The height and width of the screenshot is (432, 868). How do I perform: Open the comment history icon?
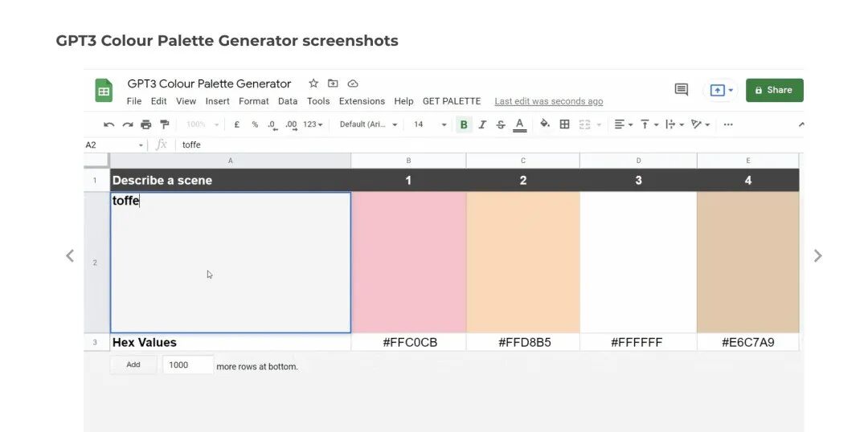[682, 90]
